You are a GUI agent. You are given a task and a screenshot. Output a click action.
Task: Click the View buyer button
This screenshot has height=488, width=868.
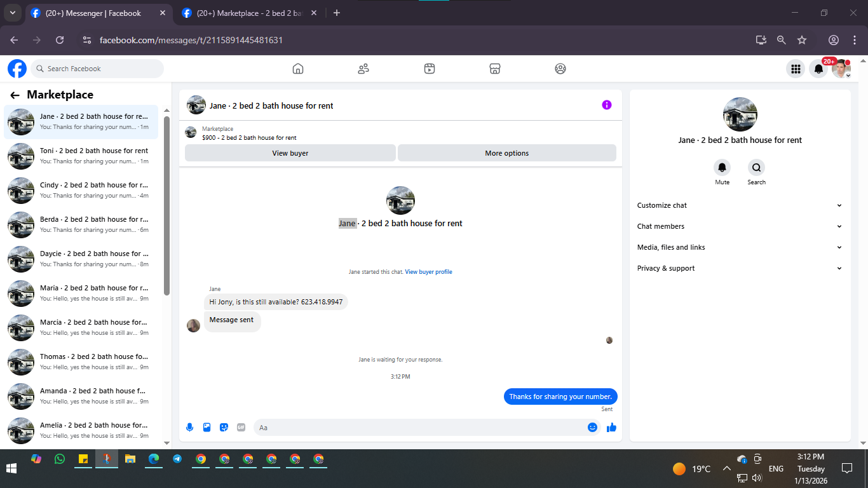290,153
